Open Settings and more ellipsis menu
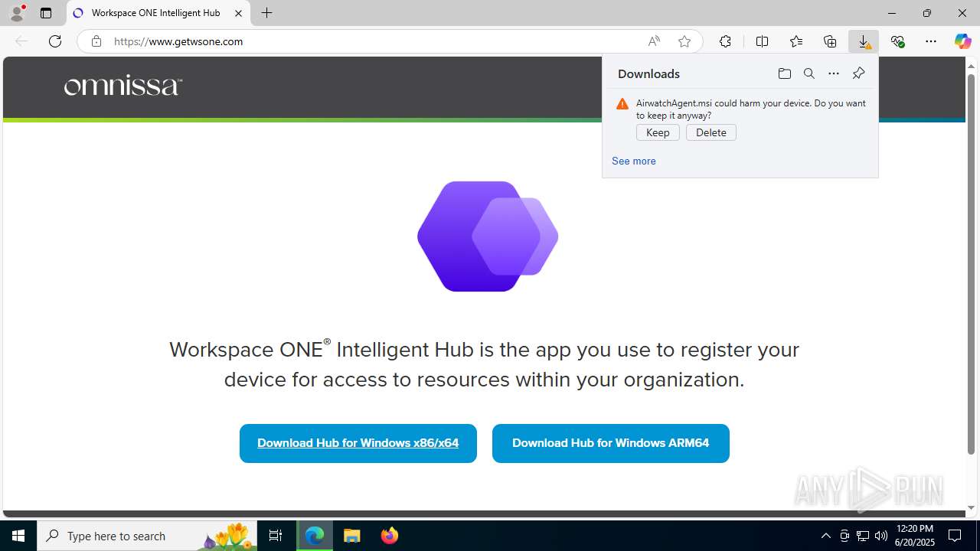Screen dimensions: 980x551 pyautogui.click(x=931, y=41)
